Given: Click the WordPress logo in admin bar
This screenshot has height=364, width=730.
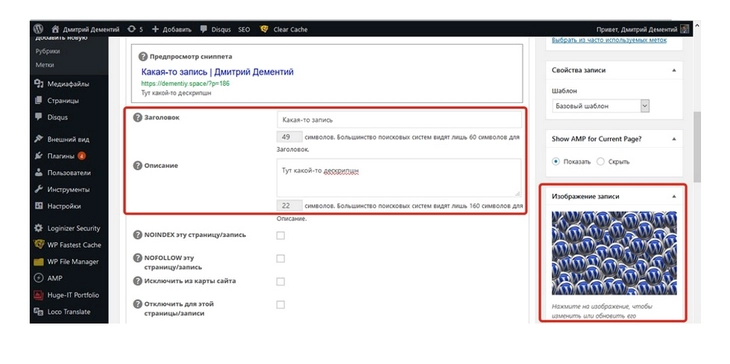Looking at the screenshot, I should (x=38, y=29).
